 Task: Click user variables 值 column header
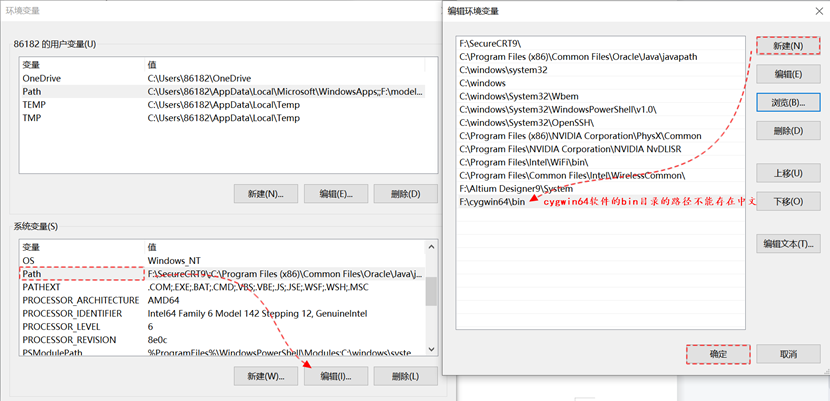point(285,65)
